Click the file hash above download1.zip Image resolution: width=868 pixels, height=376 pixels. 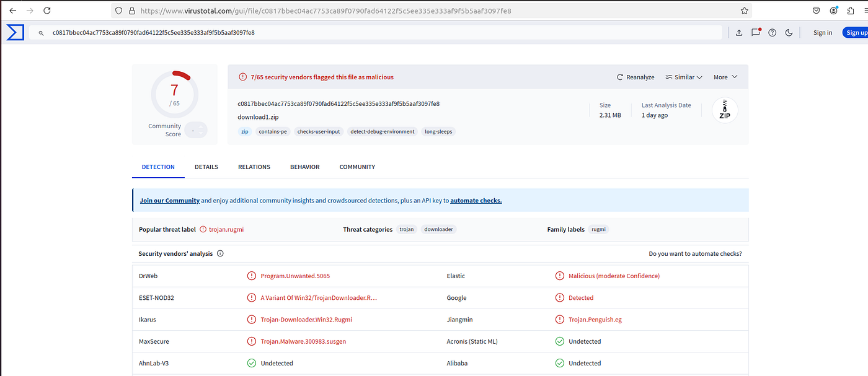click(339, 103)
